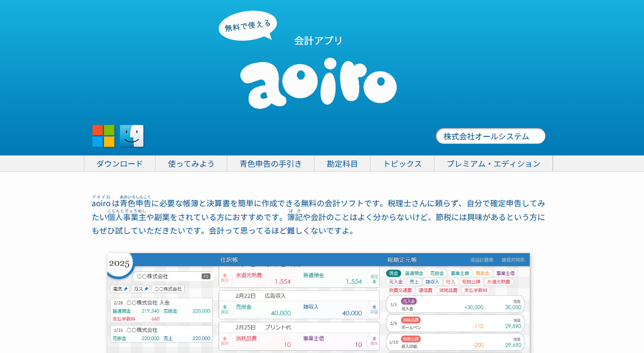Screen dimensions: 644x353
Task: Open the 2/28 ○○株式会社 入金 entry
Action: point(161,310)
